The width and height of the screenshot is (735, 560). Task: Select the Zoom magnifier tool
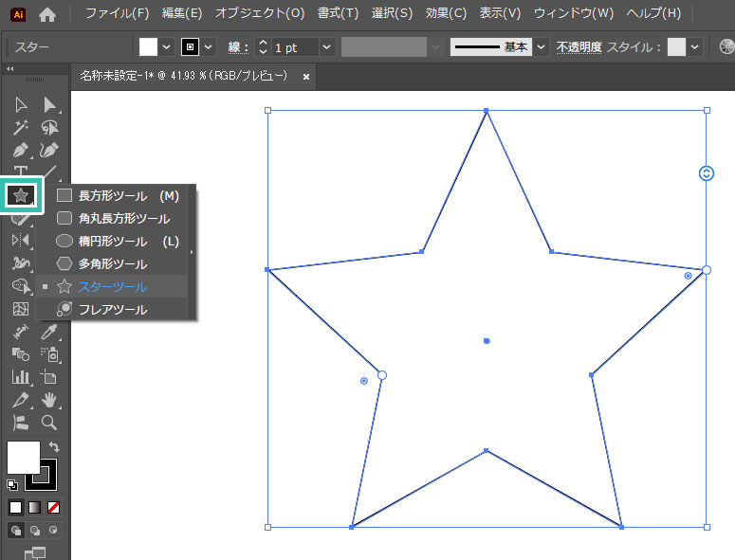49,423
